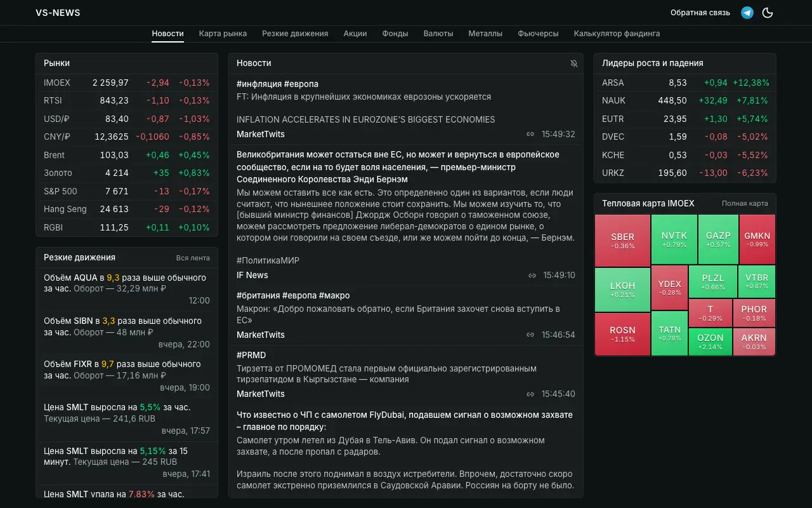
Task: Select the GAZP heatmap tile
Action: [x=718, y=239]
